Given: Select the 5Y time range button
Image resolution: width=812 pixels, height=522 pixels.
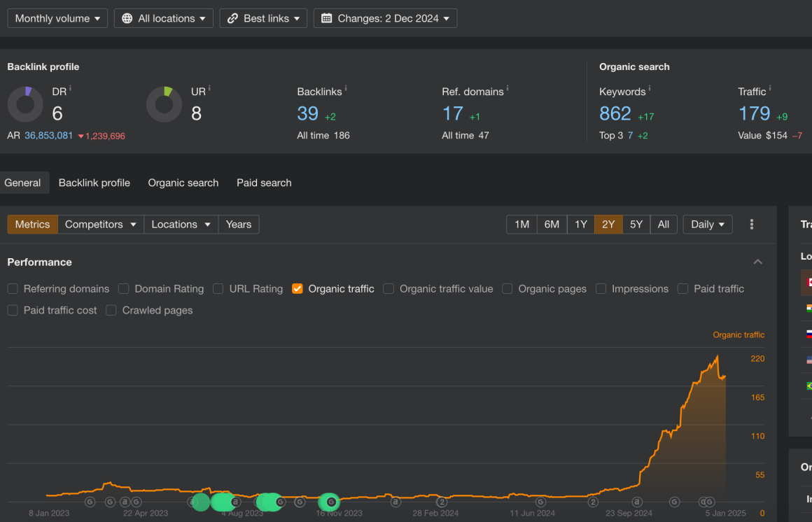Looking at the screenshot, I should [636, 224].
